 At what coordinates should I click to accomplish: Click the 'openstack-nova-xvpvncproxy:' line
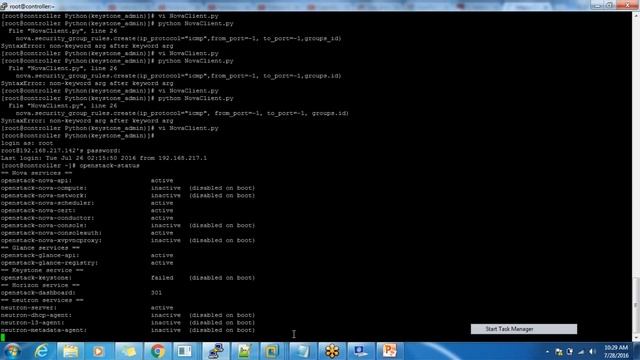pos(128,240)
